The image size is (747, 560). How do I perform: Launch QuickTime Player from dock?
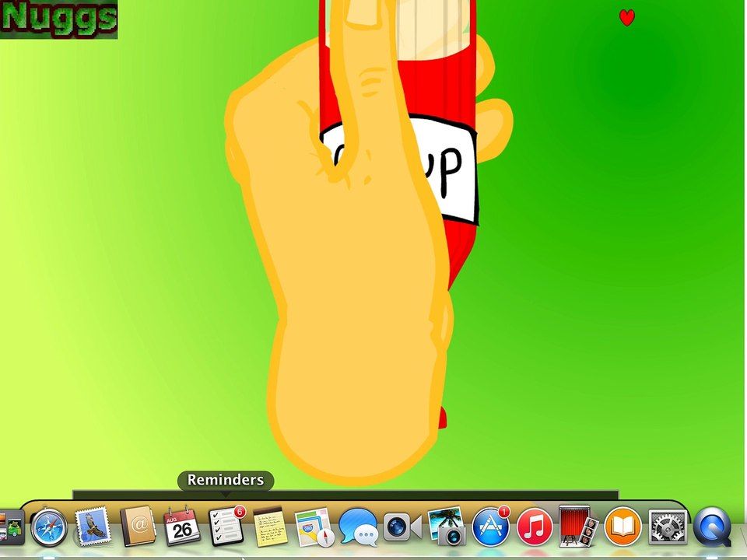712,527
